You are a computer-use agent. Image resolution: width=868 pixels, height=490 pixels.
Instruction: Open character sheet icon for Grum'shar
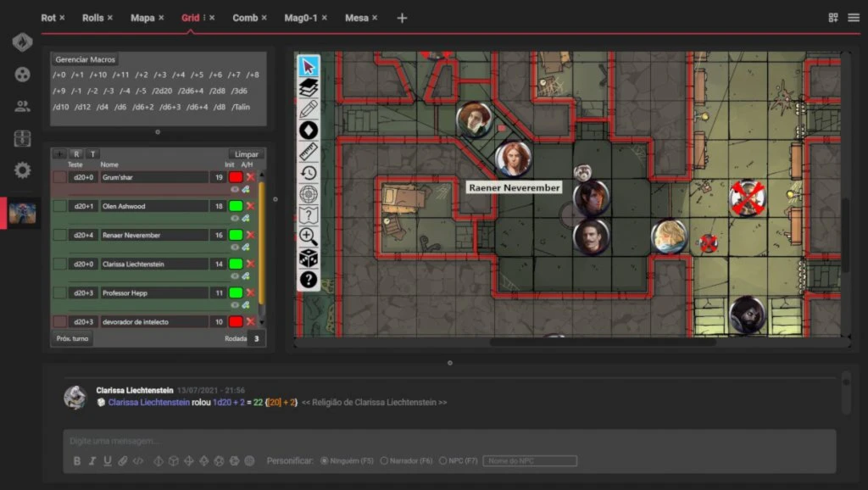tap(246, 189)
